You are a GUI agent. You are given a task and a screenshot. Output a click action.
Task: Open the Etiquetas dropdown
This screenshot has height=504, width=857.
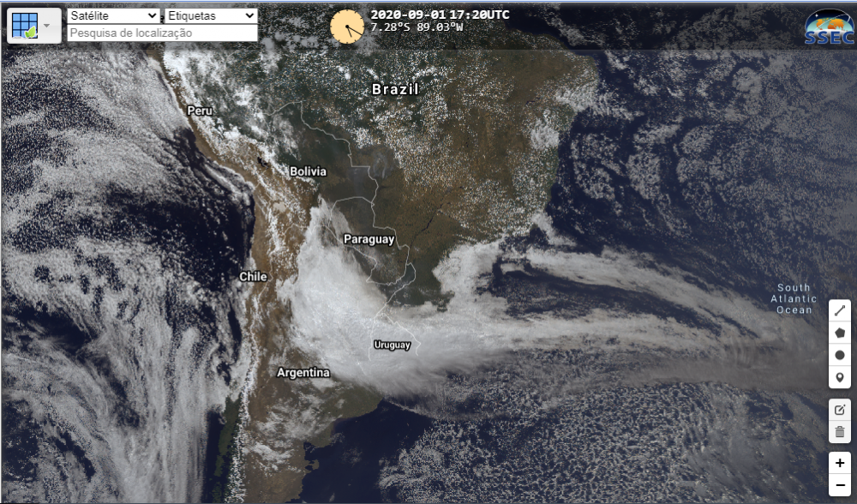tap(211, 15)
